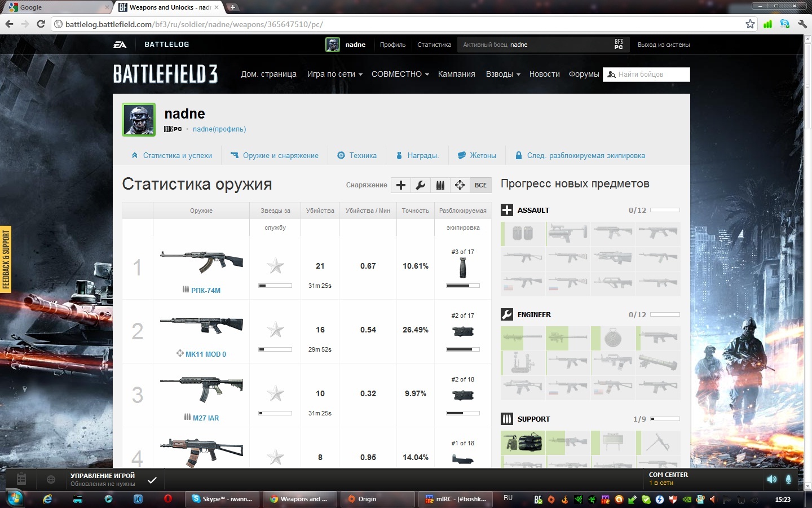Filter weapons by Recon crosshair icon
The width and height of the screenshot is (812, 508).
460,185
